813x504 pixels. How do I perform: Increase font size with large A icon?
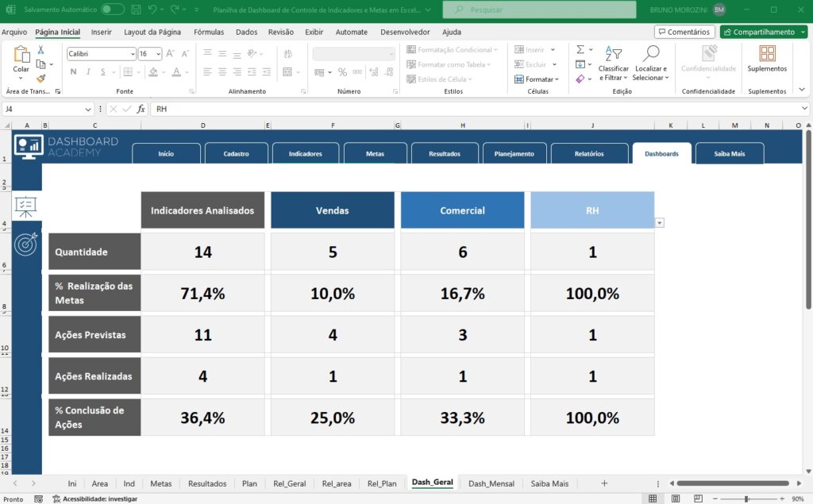pos(170,53)
